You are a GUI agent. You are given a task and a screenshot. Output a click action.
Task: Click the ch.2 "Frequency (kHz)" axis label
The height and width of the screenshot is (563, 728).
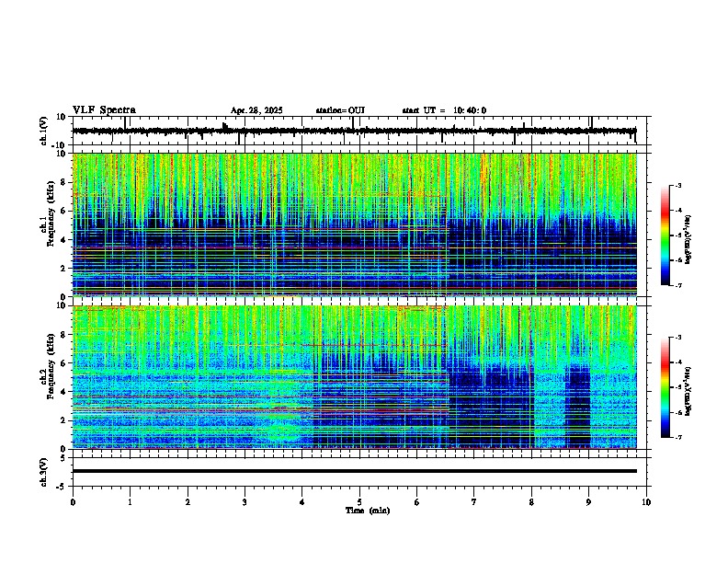click(x=51, y=366)
